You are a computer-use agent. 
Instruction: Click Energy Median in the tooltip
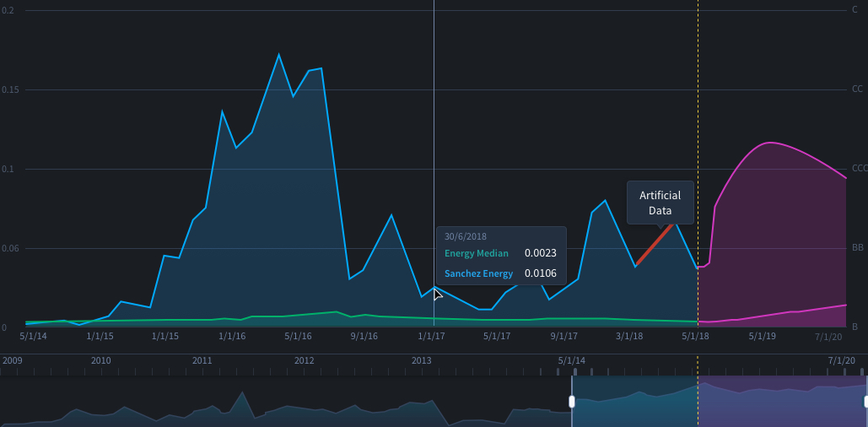tap(476, 252)
